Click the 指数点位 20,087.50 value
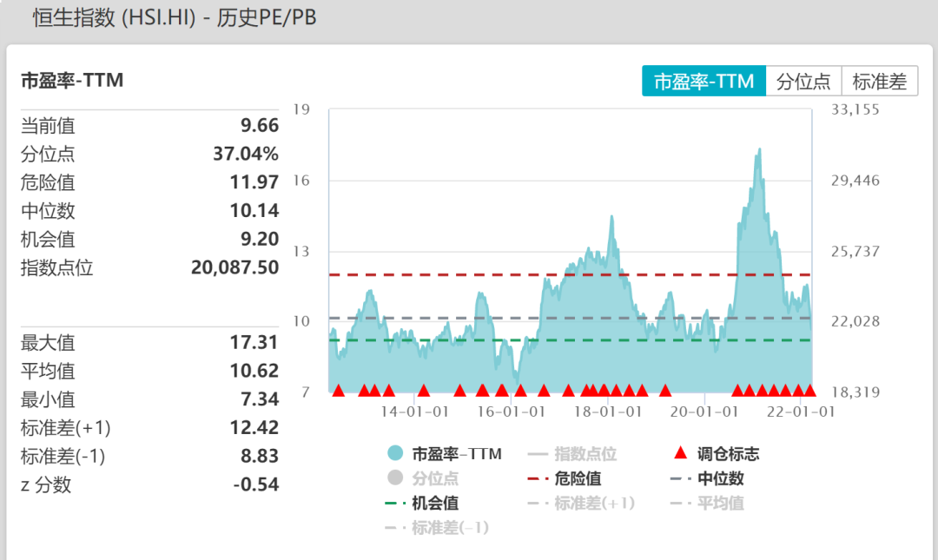The width and height of the screenshot is (938, 560). coord(235,267)
